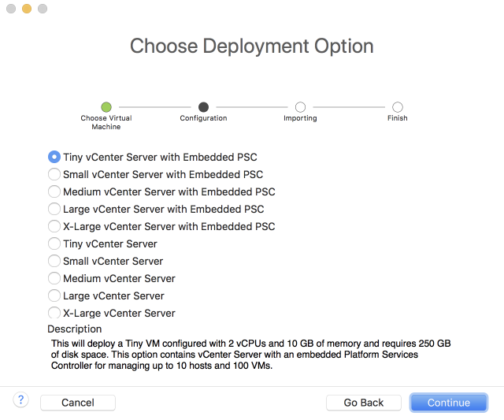The image size is (504, 420).
Task: Pick the X-Large vCenter Server option
Action: click(54, 313)
